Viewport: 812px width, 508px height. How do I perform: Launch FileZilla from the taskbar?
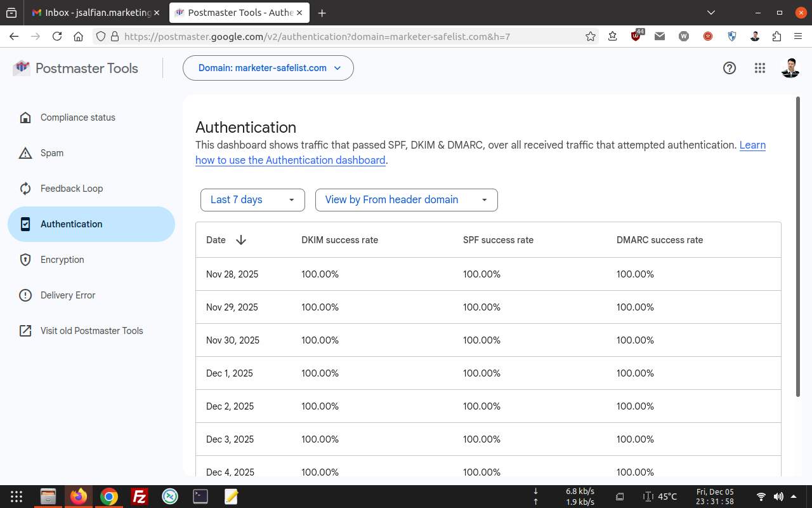[x=140, y=497]
